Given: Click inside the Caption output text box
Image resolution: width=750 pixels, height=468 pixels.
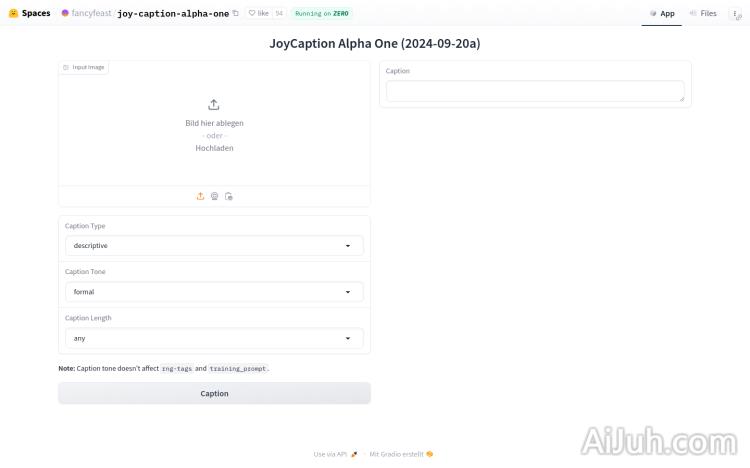Looking at the screenshot, I should pyautogui.click(x=535, y=91).
